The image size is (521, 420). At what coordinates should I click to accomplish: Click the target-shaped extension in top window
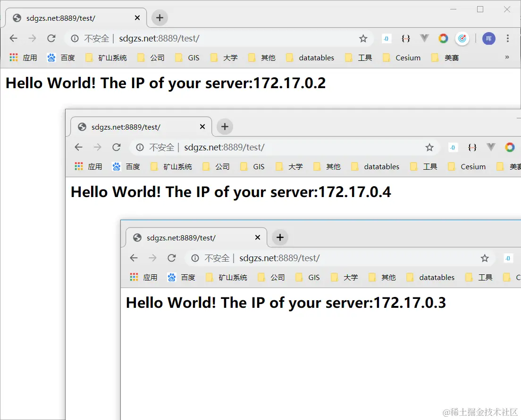(462, 39)
